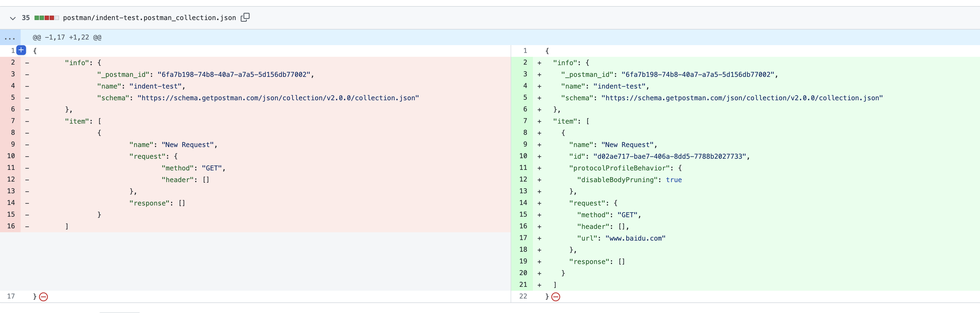Select line number 16 in the old file
This screenshot has height=313, width=980.
pos(11,226)
